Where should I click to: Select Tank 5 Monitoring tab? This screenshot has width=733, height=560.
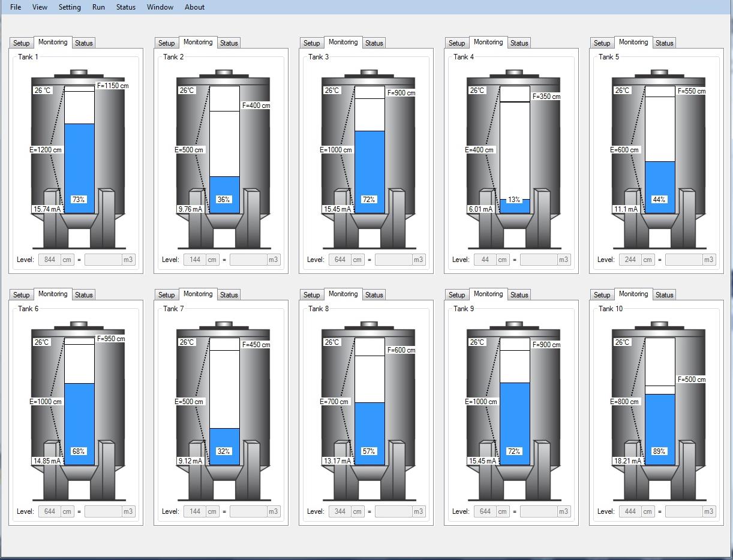633,43
